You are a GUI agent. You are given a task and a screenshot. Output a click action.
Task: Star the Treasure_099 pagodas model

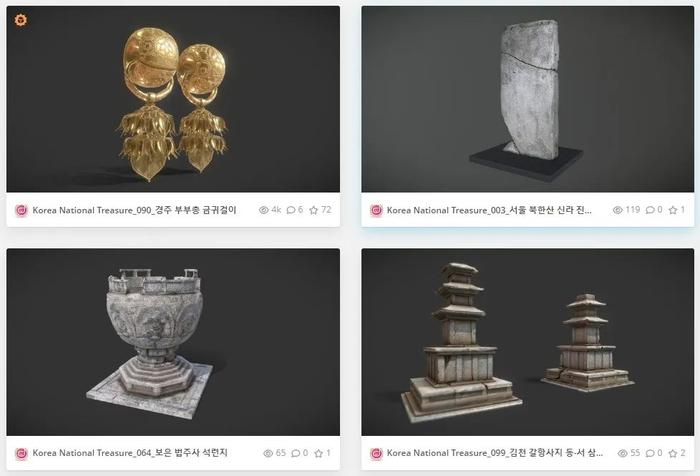coord(673,453)
